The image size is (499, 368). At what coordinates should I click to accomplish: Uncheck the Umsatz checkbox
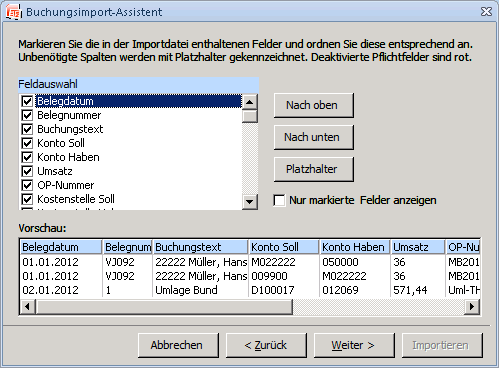point(27,171)
